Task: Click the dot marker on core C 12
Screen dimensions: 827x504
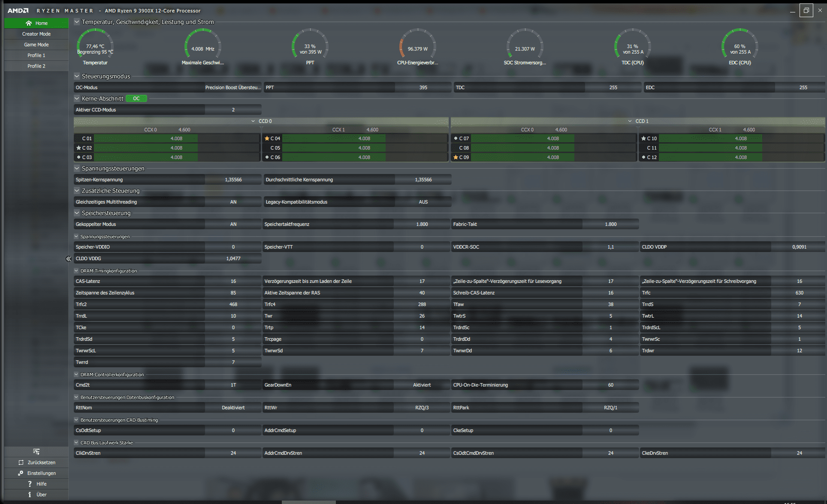Action: pos(643,157)
